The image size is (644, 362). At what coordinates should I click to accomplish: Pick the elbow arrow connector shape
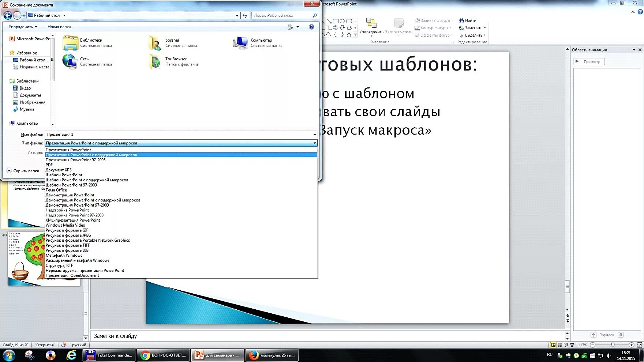[329, 27]
